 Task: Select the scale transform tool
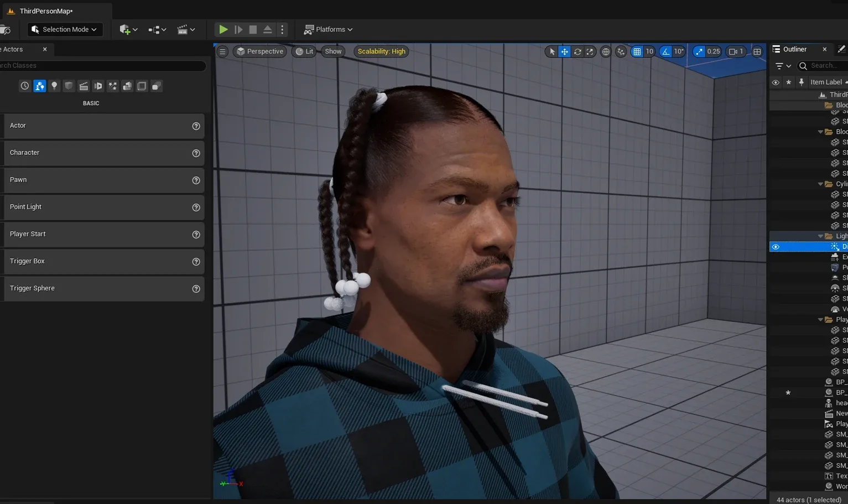coord(590,51)
